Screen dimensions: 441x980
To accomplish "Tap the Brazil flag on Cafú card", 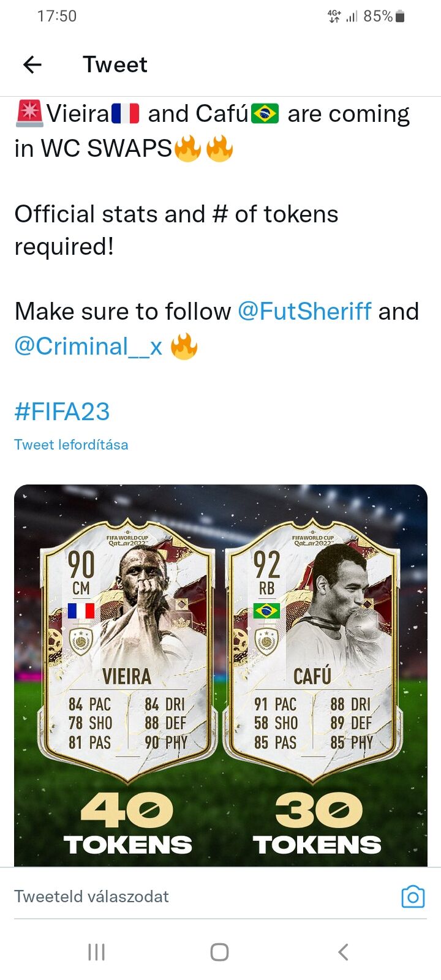I will coord(266,611).
